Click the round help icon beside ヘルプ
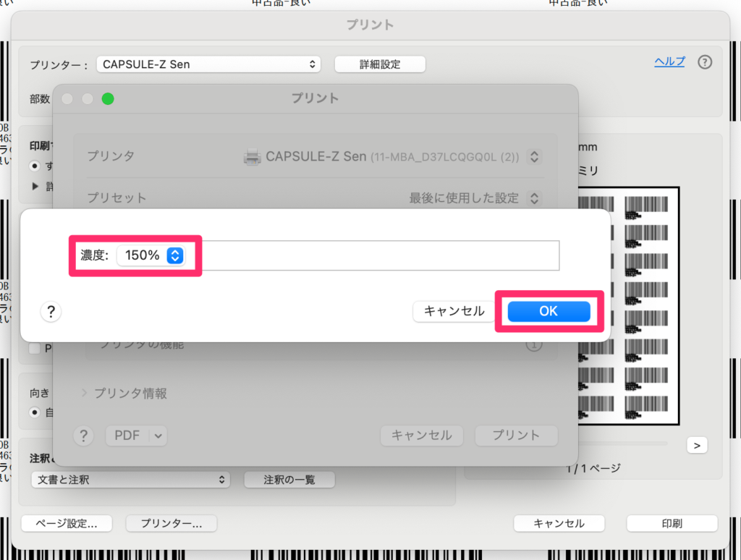The height and width of the screenshot is (560, 741). pos(705,62)
